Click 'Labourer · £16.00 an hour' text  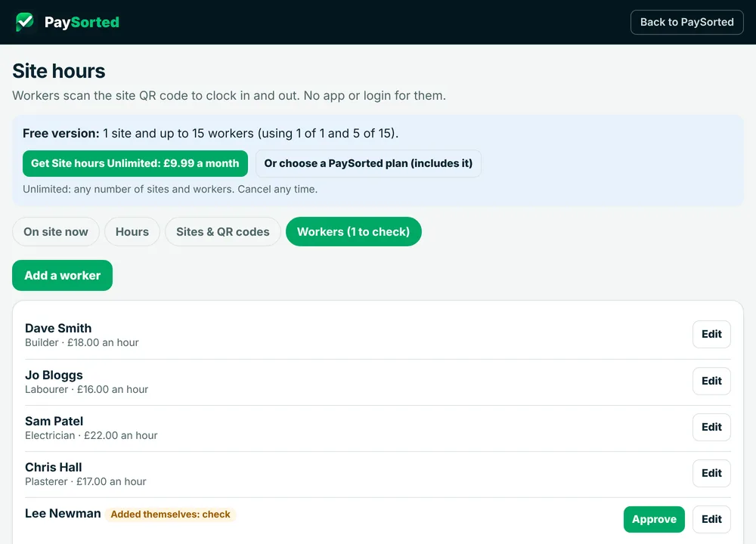coord(87,389)
